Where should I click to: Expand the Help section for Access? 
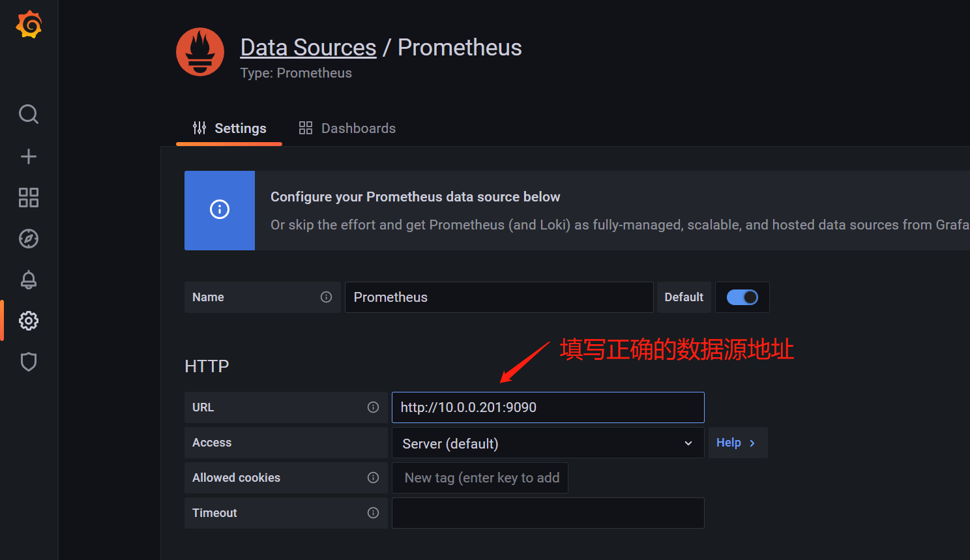(737, 443)
